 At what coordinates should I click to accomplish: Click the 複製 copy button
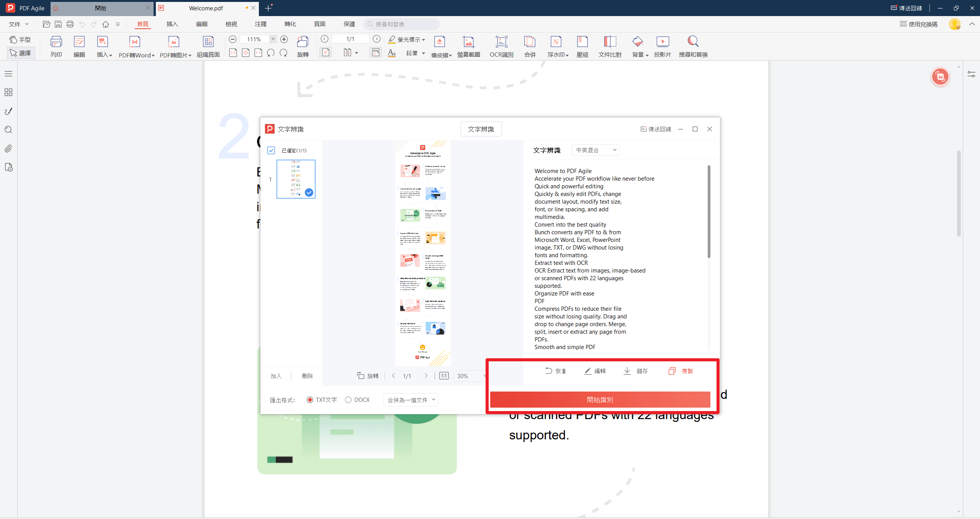(681, 371)
